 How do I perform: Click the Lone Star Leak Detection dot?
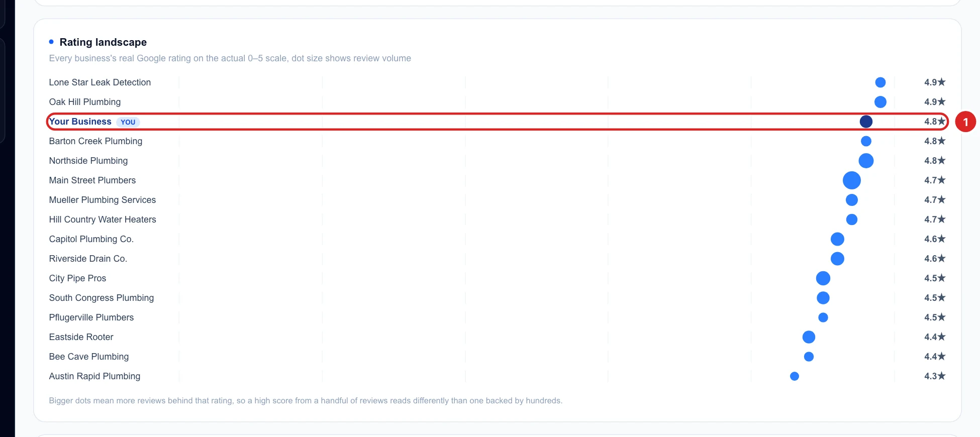pos(880,82)
